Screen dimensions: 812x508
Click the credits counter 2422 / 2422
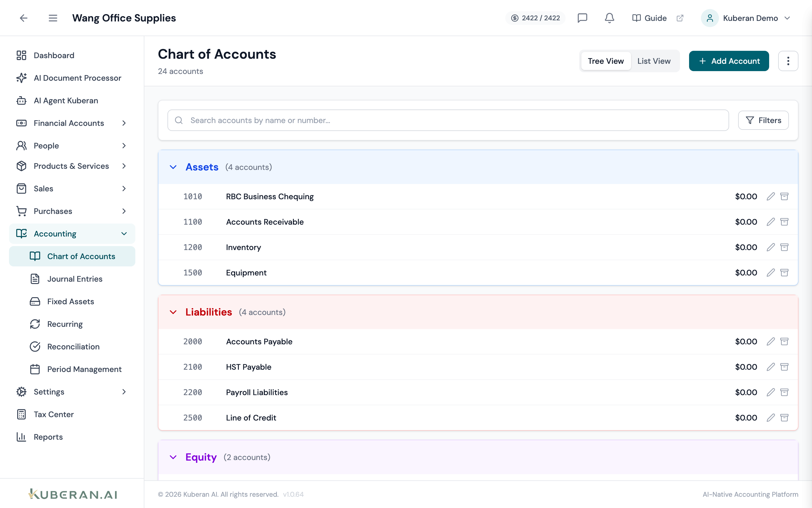tap(535, 18)
